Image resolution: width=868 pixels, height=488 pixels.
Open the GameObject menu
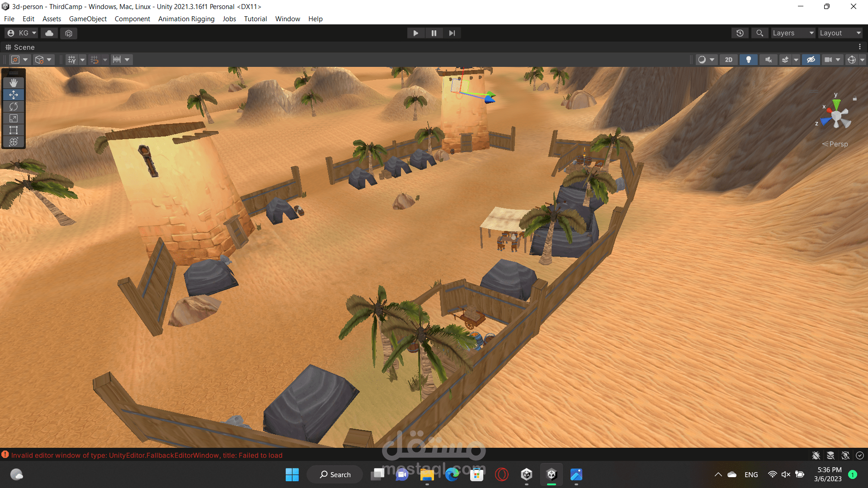[88, 19]
